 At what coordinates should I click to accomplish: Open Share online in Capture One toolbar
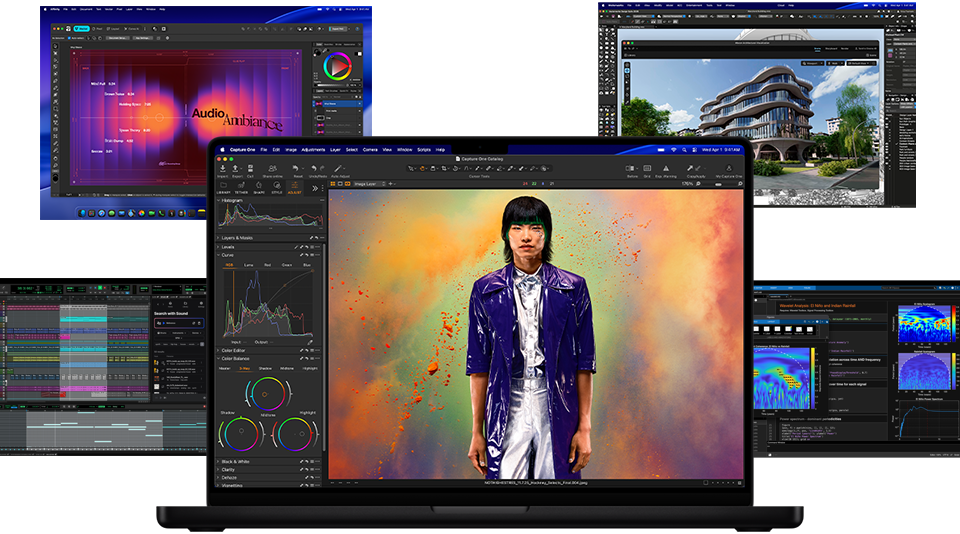point(272,168)
